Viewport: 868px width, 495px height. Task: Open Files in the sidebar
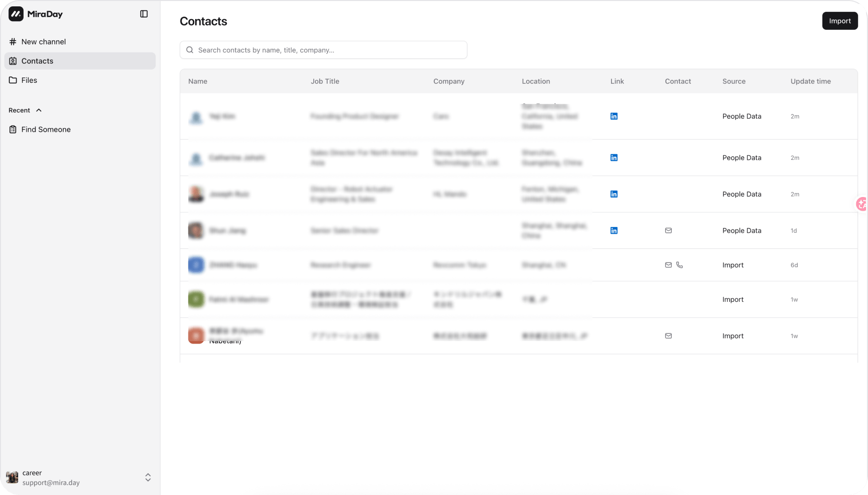80,80
